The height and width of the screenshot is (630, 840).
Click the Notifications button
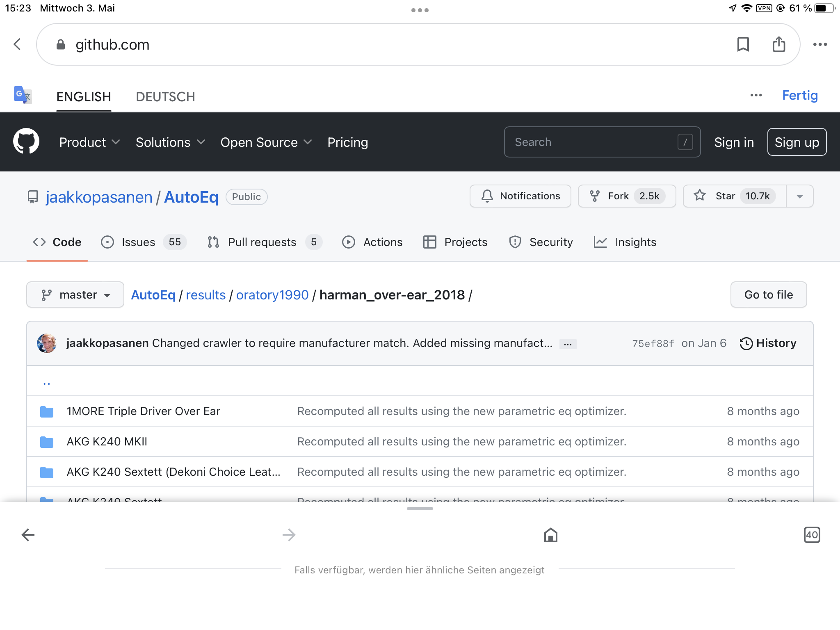(x=520, y=196)
